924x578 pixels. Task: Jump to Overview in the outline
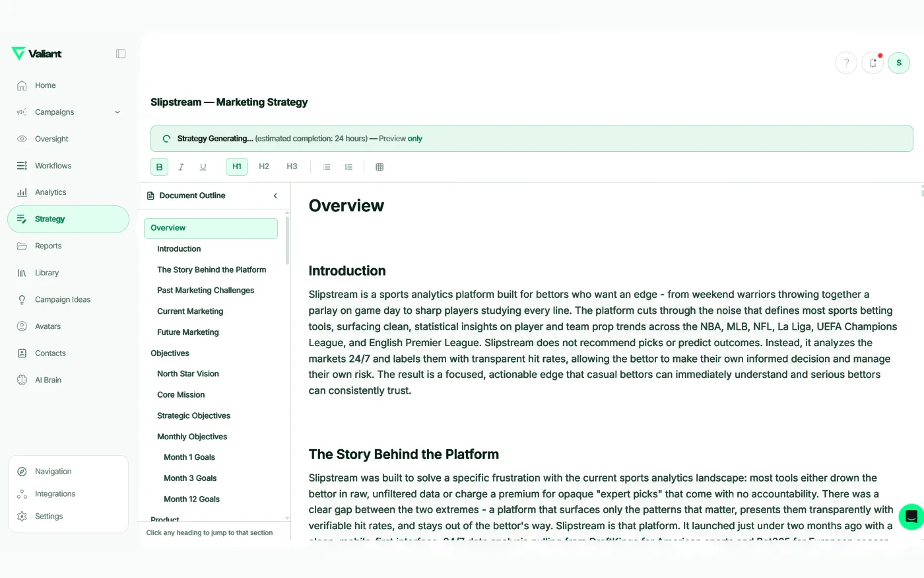coord(211,228)
